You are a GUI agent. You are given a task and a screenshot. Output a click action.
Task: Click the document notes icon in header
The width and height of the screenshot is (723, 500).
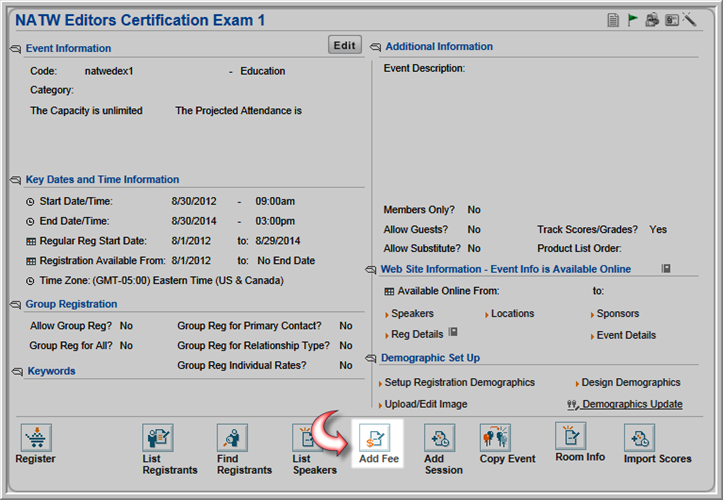click(613, 20)
